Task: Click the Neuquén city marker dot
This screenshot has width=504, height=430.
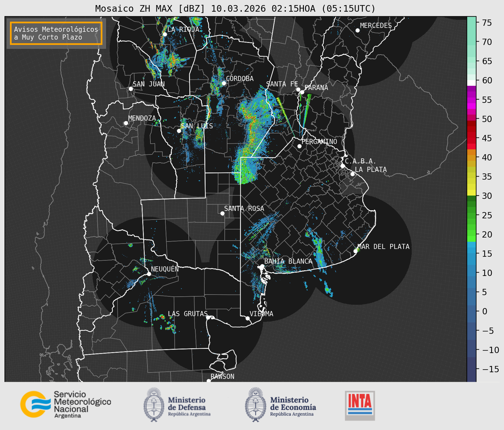Action: point(149,274)
